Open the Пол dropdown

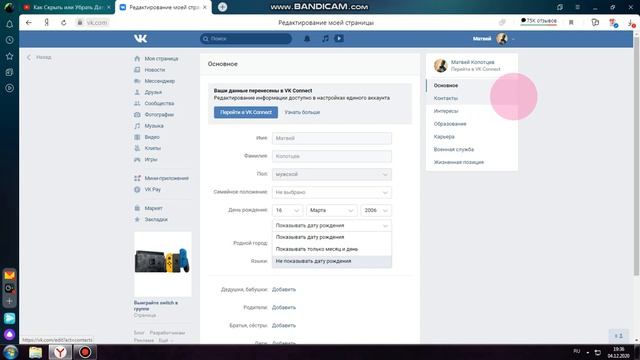pyautogui.click(x=332, y=174)
